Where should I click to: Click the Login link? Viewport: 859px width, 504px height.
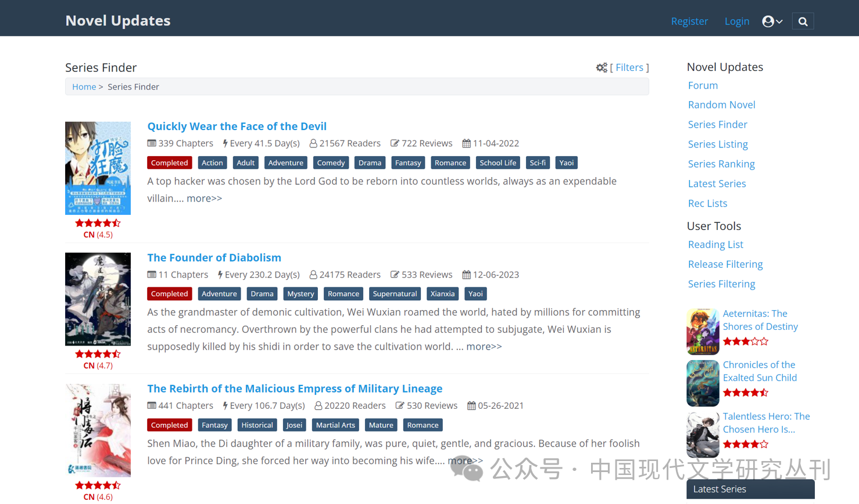(x=736, y=21)
